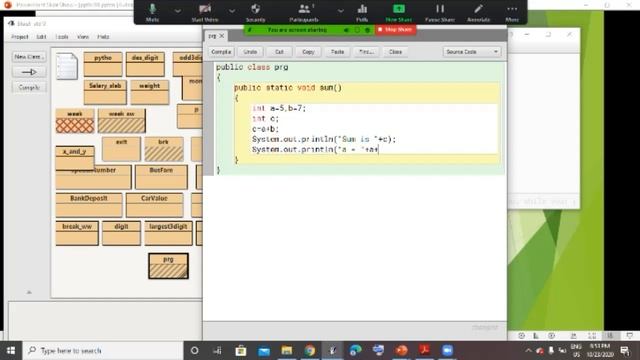The image size is (640, 360).
Task: Click Find... in the editor toolbar
Action: point(366,52)
